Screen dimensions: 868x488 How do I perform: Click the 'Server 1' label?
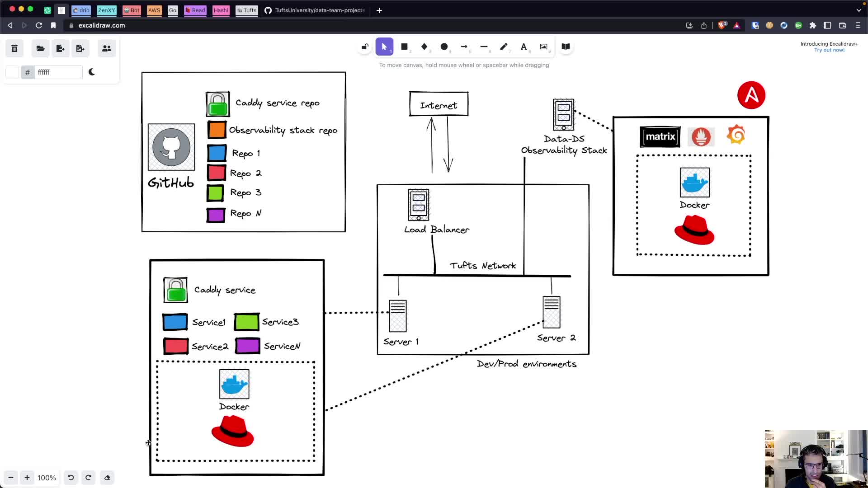point(401,342)
